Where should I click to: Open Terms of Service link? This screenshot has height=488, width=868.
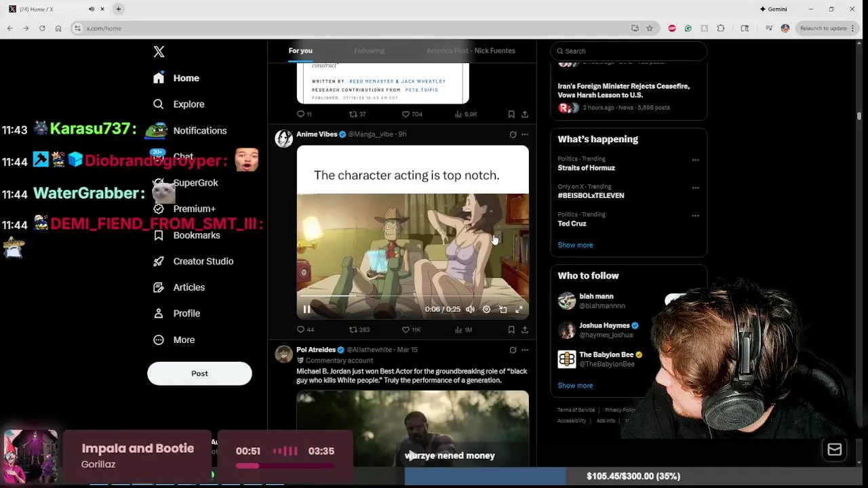point(576,410)
